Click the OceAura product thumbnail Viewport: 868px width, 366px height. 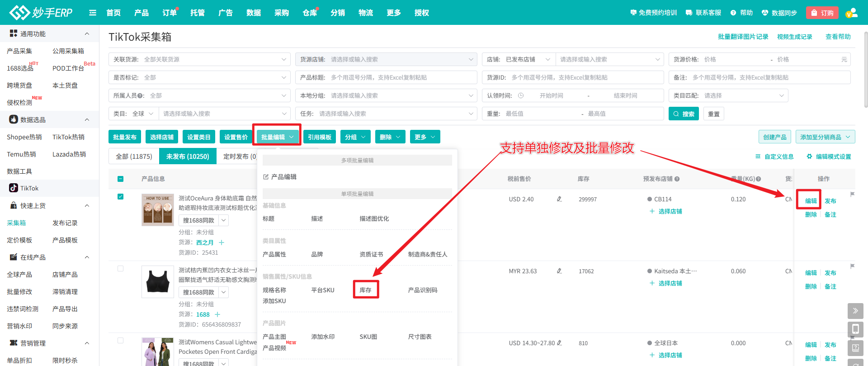point(157,210)
